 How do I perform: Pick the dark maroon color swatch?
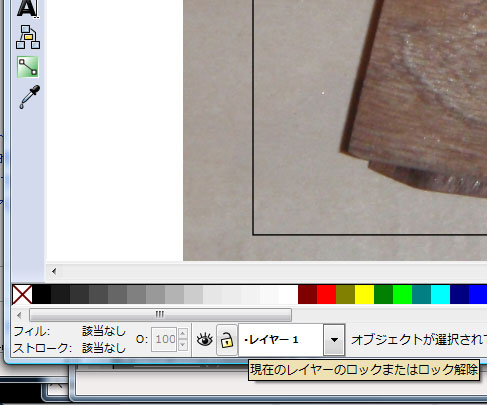coord(307,295)
